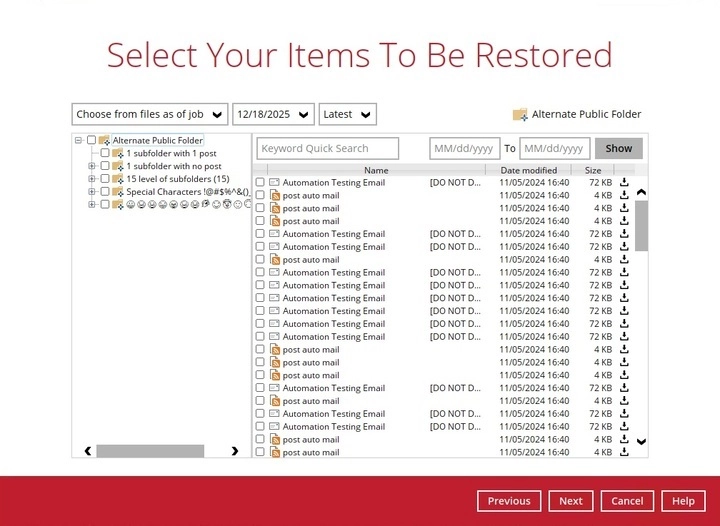Click the vertical scrollbar thumb of the file list
Viewport: 720px width, 526px height.
pyautogui.click(x=641, y=226)
